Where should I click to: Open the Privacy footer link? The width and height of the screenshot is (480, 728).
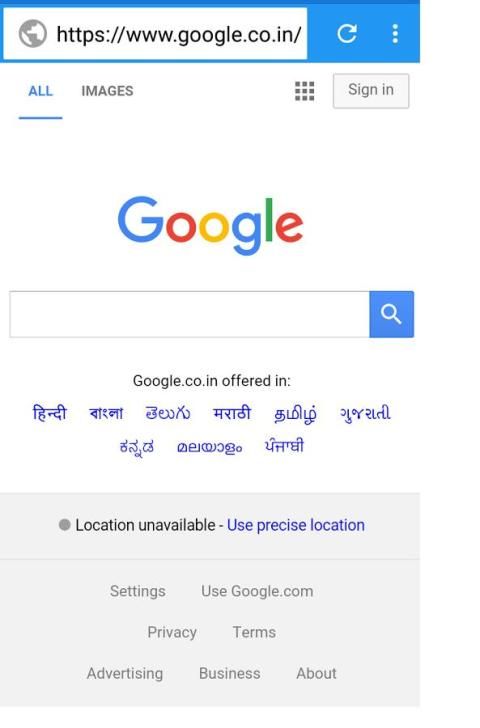(172, 632)
